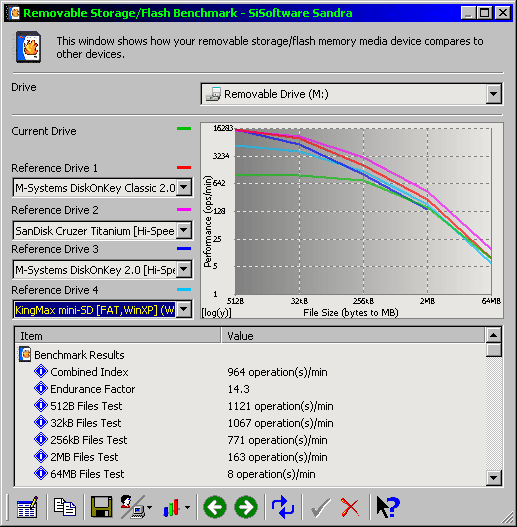Select the Benchmark Results row label
This screenshot has width=517, height=527.
click(79, 355)
